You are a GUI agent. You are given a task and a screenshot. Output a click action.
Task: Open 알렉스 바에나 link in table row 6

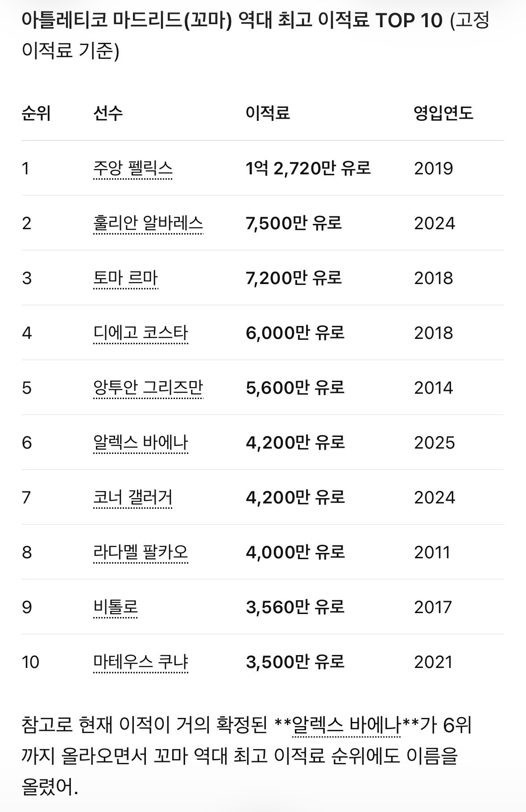[x=141, y=443]
